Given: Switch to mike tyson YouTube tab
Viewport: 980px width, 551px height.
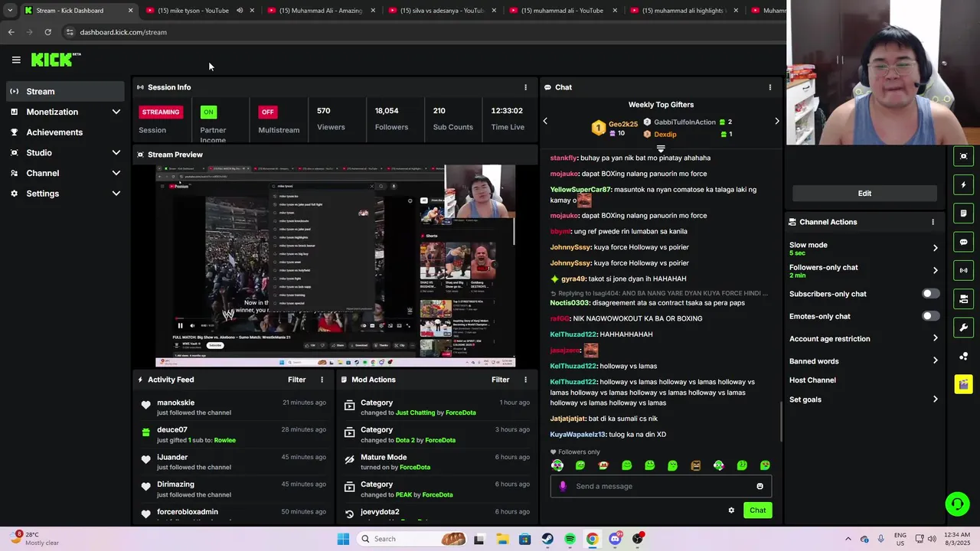Looking at the screenshot, I should point(193,11).
